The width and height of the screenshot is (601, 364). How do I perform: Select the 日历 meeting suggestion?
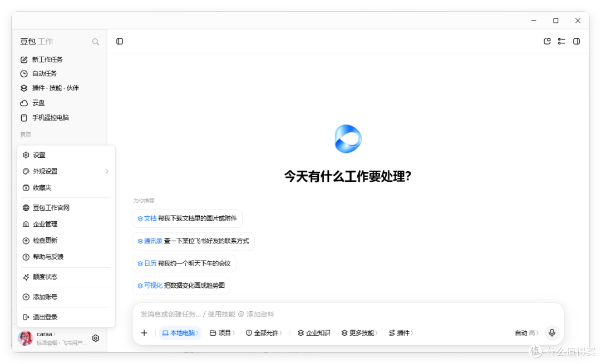pos(184,263)
